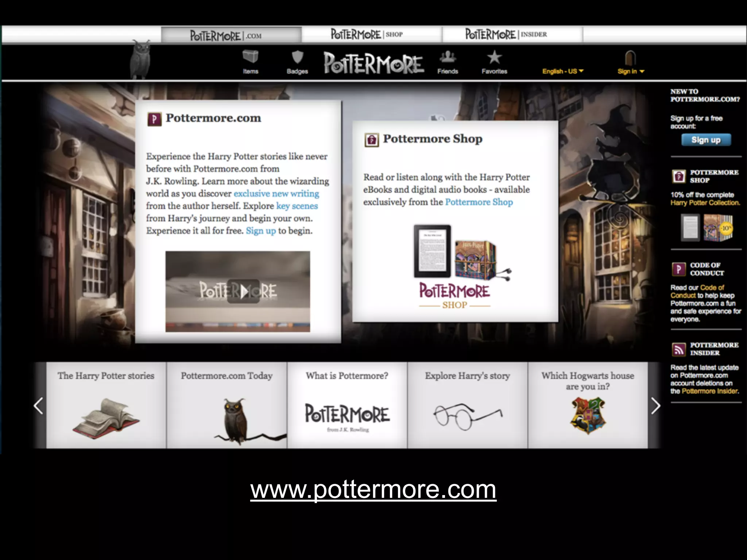Viewport: 747px width, 560px height.
Task: Open the Harry Potter Collection link
Action: pyautogui.click(x=705, y=203)
